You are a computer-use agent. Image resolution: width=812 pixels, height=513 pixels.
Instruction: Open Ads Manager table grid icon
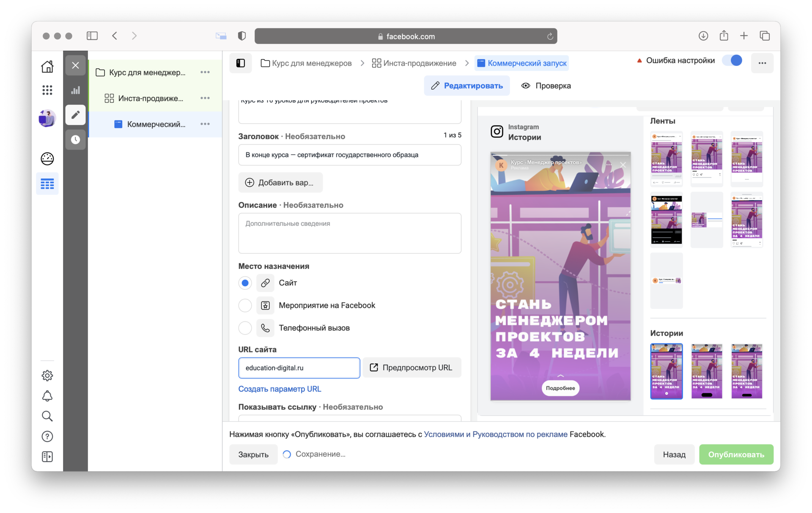tap(47, 184)
